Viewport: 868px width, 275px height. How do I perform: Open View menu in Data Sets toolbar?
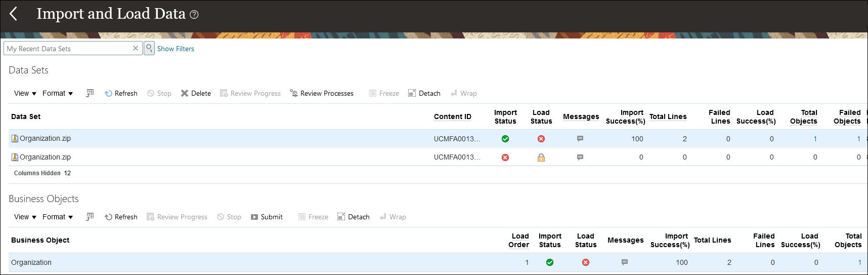click(x=25, y=93)
